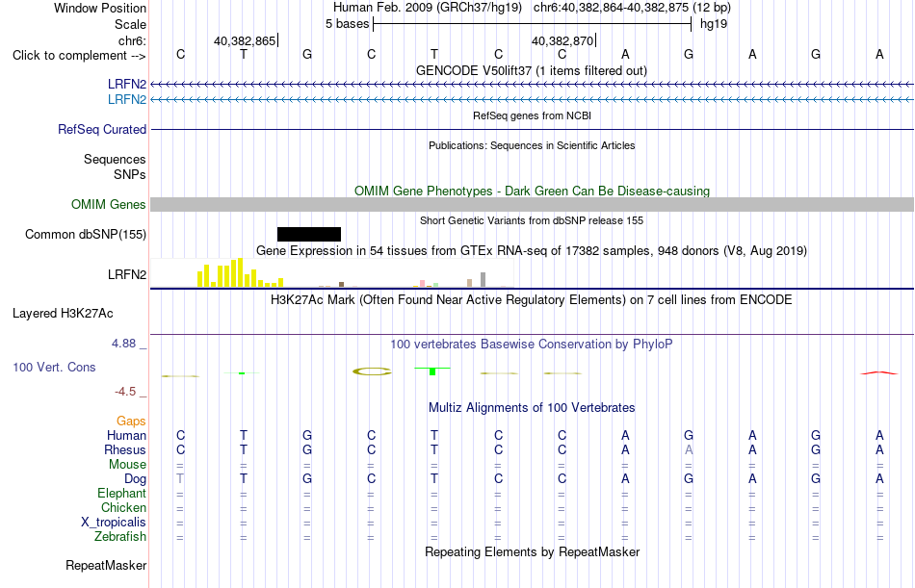The height and width of the screenshot is (588, 915).
Task: Click the light blue LRFN2 transcript label
Action: click(x=127, y=99)
